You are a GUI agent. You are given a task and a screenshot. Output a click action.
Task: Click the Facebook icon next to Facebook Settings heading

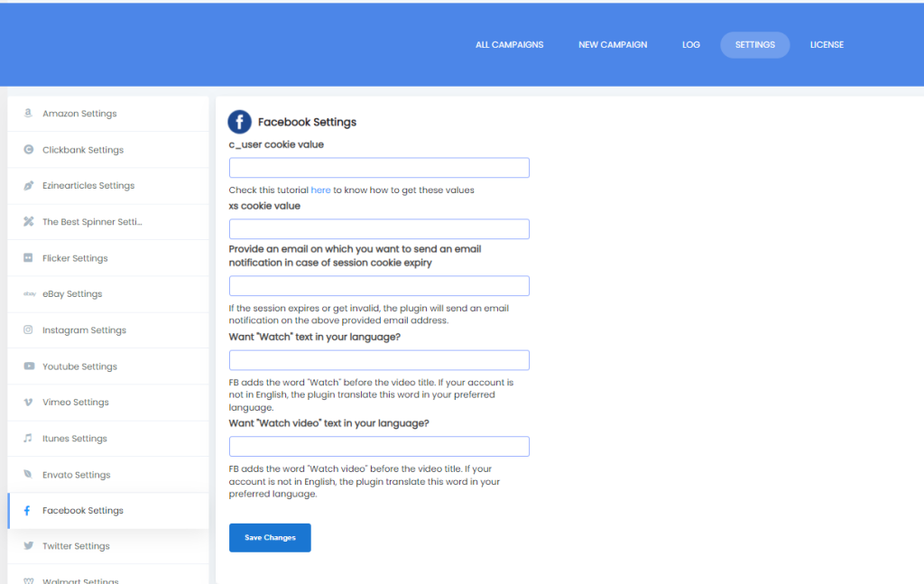[239, 121]
